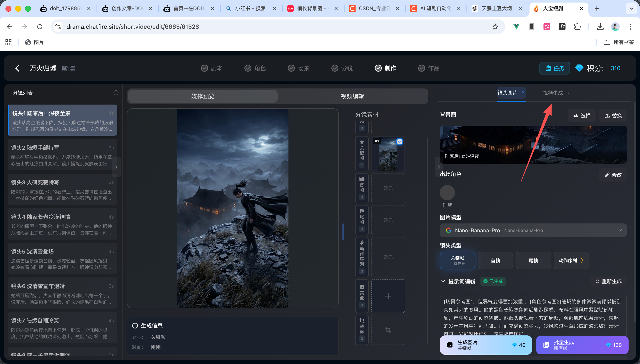Open the 任务 panel at top right
Viewport: 640px width, 364px height.
click(x=554, y=68)
